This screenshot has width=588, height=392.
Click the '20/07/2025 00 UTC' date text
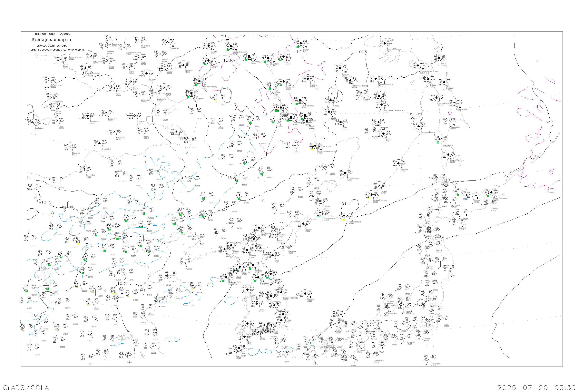(52, 46)
